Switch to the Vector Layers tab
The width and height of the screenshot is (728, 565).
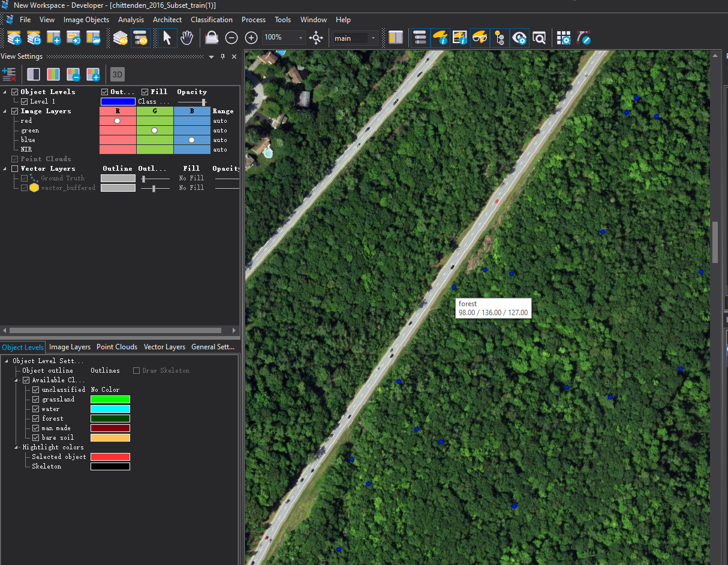click(x=164, y=347)
